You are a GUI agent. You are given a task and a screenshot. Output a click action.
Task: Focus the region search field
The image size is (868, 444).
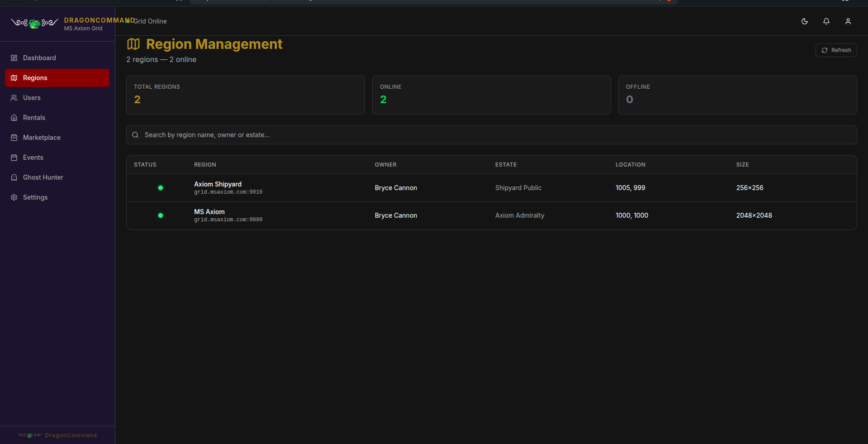pos(491,135)
